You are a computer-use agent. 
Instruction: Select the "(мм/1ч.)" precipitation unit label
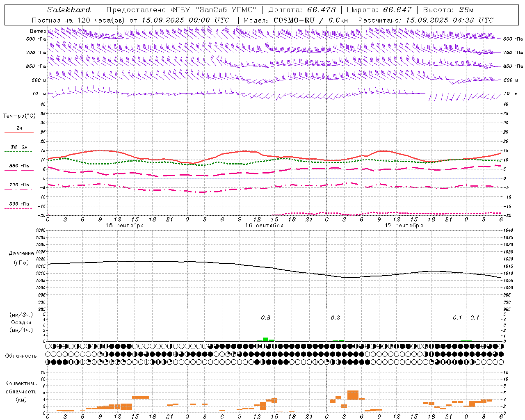21,330
